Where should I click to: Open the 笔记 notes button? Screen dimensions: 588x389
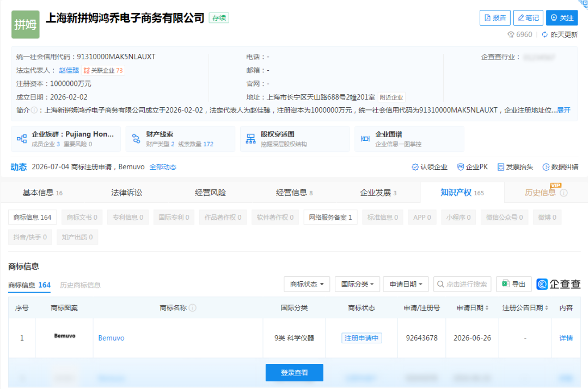528,17
